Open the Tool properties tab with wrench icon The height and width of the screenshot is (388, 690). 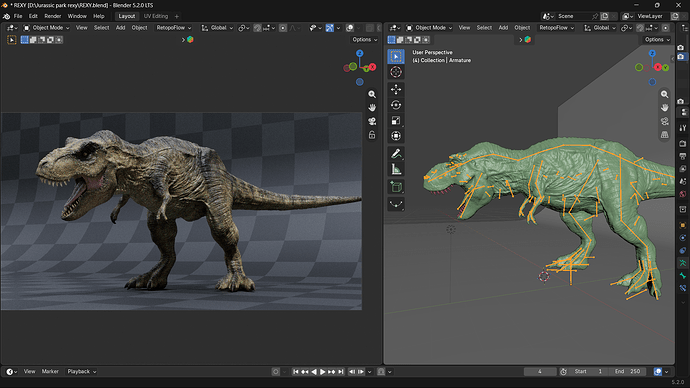coord(683,128)
